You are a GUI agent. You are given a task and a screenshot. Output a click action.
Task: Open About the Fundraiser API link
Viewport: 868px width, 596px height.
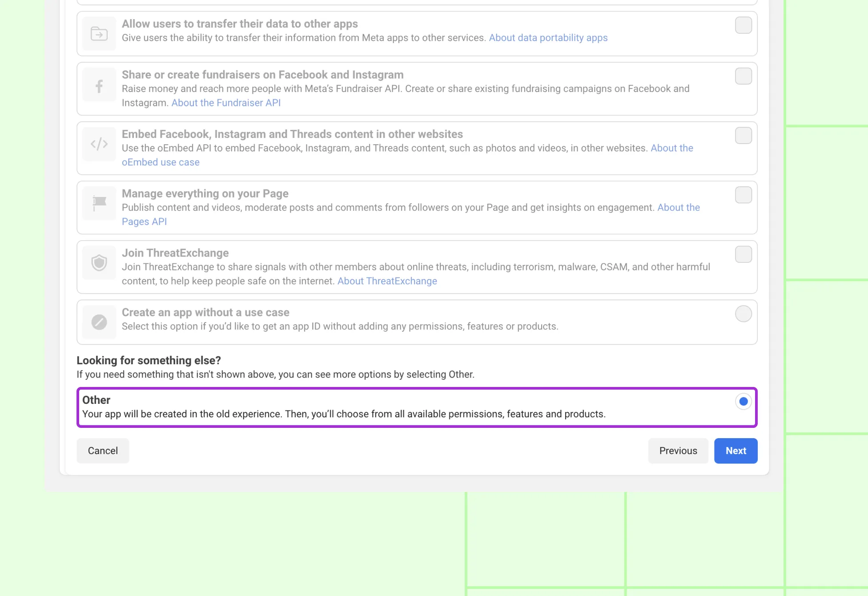pos(226,103)
